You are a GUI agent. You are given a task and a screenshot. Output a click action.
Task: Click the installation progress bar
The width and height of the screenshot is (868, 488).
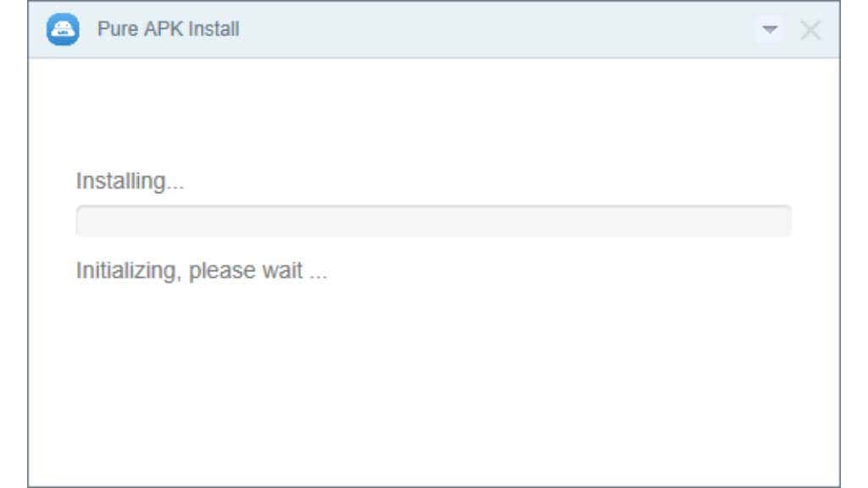(x=433, y=221)
